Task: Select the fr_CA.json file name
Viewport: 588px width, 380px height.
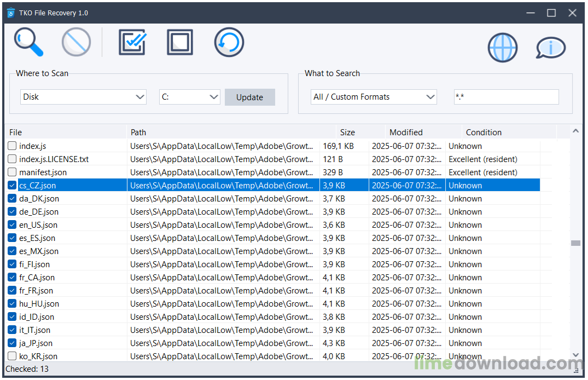Action: (x=37, y=278)
